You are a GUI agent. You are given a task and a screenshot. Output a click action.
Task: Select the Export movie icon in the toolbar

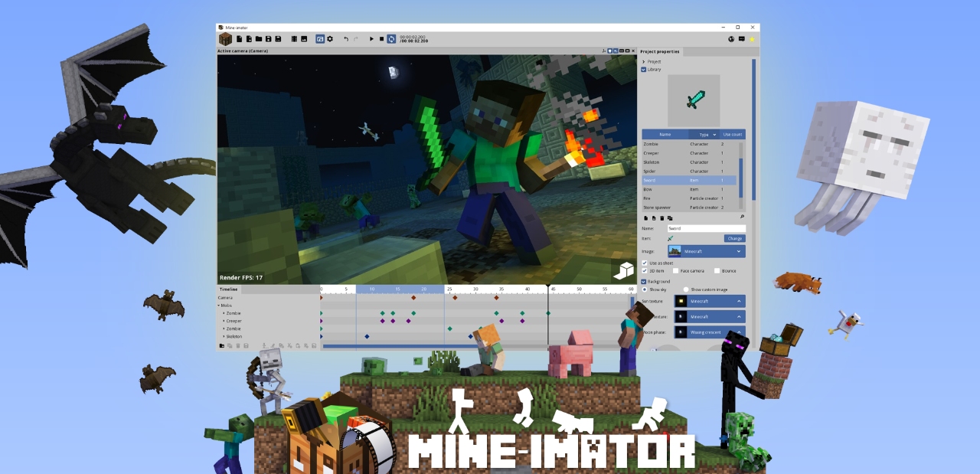point(295,38)
